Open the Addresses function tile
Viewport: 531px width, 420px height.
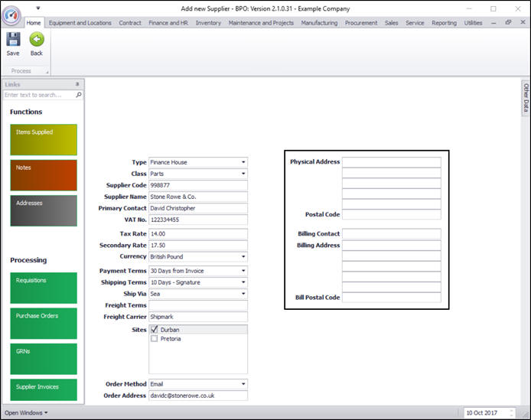44,210
